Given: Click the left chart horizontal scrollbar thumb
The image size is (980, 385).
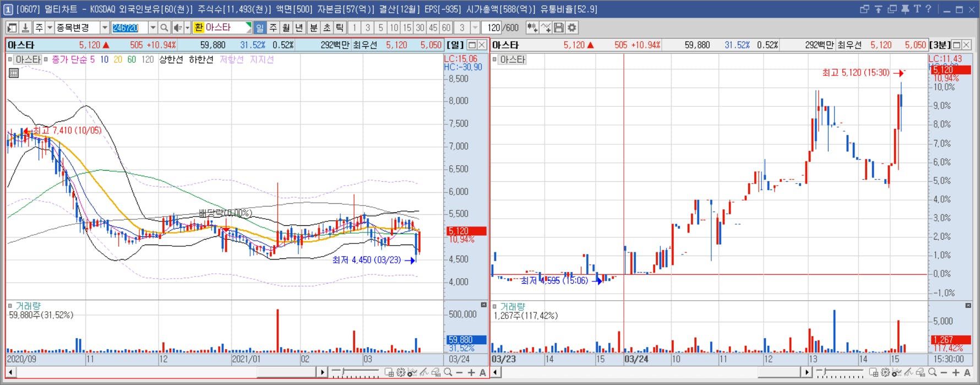Looking at the screenshot, I should pyautogui.click(x=287, y=372).
